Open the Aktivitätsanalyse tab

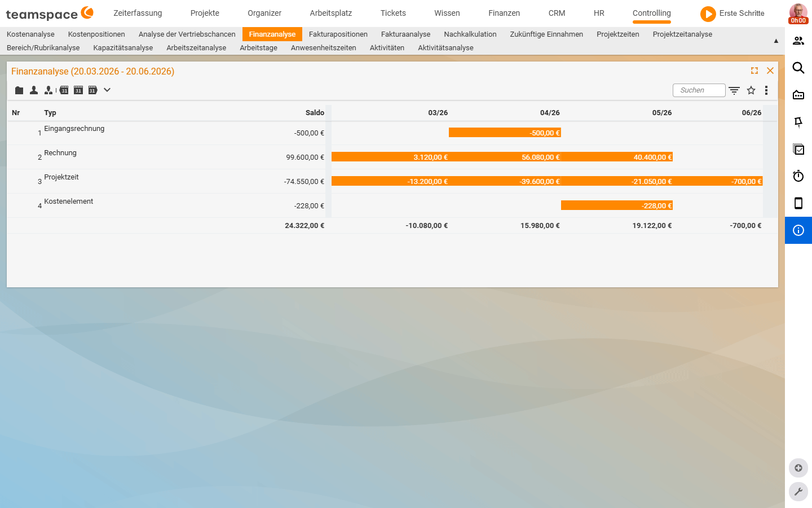445,48
